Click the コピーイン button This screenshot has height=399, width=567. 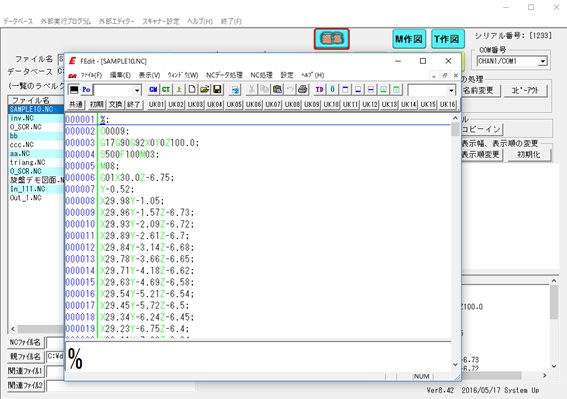pyautogui.click(x=482, y=129)
